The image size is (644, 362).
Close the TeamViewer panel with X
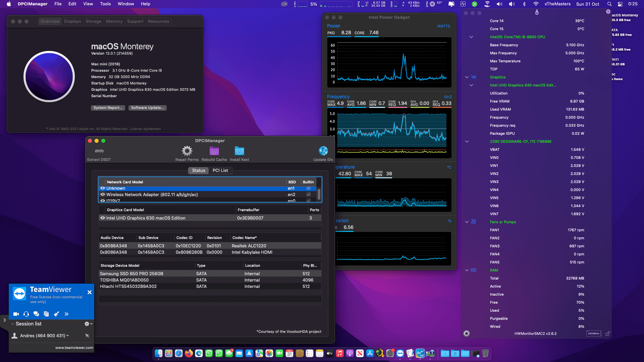[90, 292]
